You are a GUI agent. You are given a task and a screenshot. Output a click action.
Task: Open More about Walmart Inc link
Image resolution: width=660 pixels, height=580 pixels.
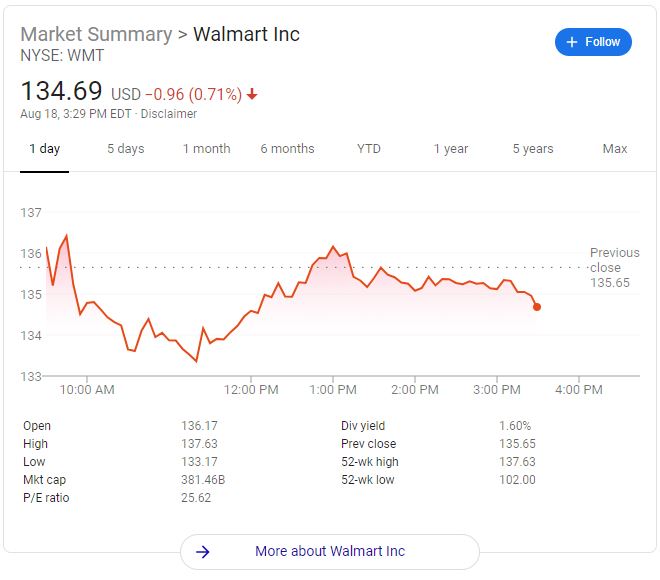click(330, 551)
